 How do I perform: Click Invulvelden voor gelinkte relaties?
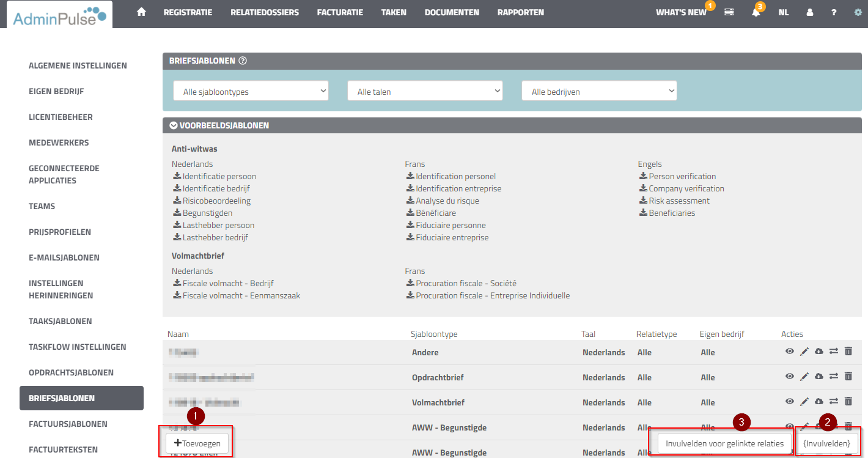click(723, 443)
